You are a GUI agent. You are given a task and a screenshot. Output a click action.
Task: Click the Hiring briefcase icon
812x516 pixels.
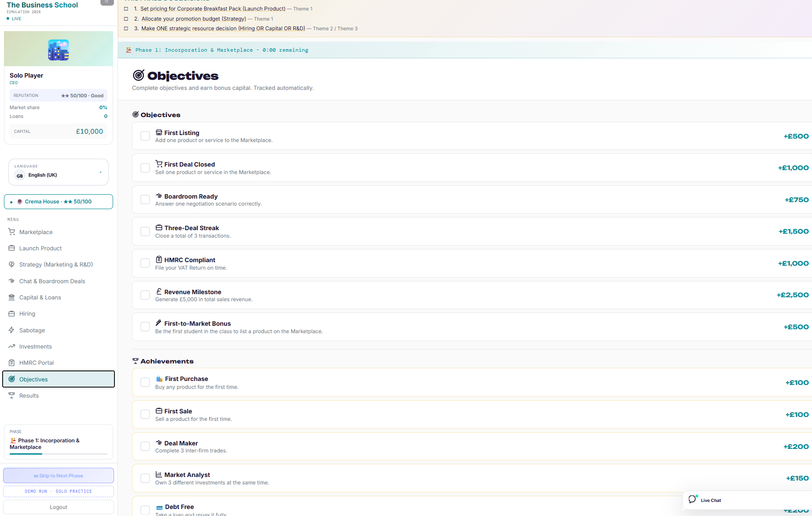point(12,313)
